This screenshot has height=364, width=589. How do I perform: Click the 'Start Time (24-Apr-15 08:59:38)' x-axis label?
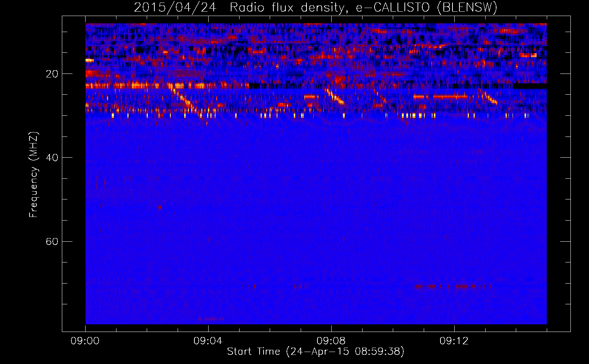click(316, 352)
